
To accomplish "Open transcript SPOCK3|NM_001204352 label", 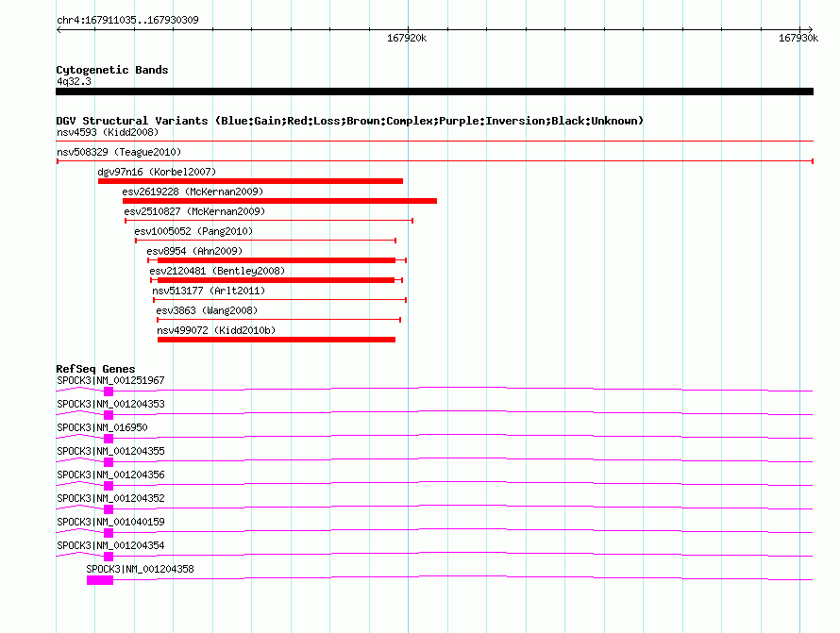I will coord(110,498).
